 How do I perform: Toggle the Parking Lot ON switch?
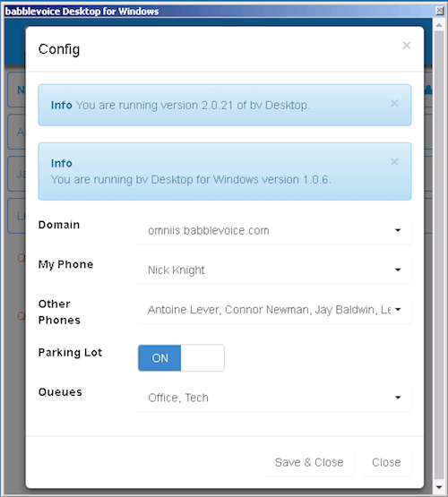coord(181,358)
